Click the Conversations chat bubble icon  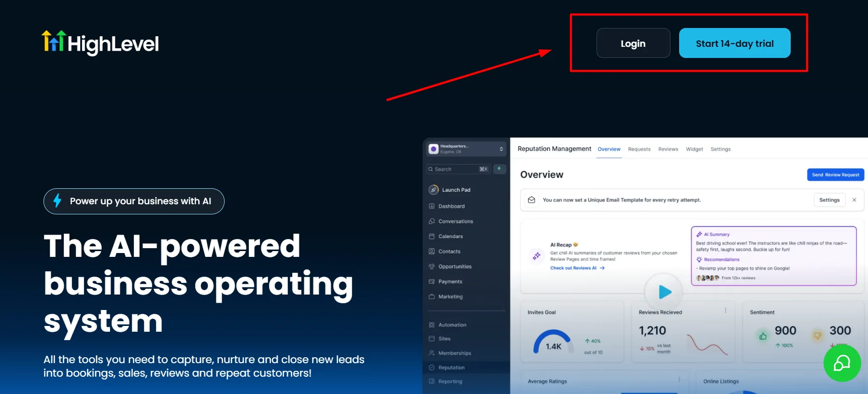point(432,221)
